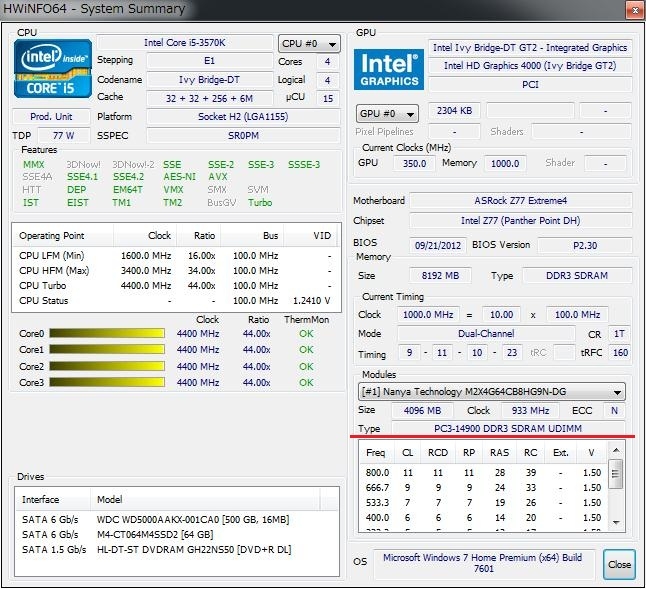Screen dimensions: 646x589
Task: Click the Intel Core i5-3570K name field
Action: [x=184, y=44]
